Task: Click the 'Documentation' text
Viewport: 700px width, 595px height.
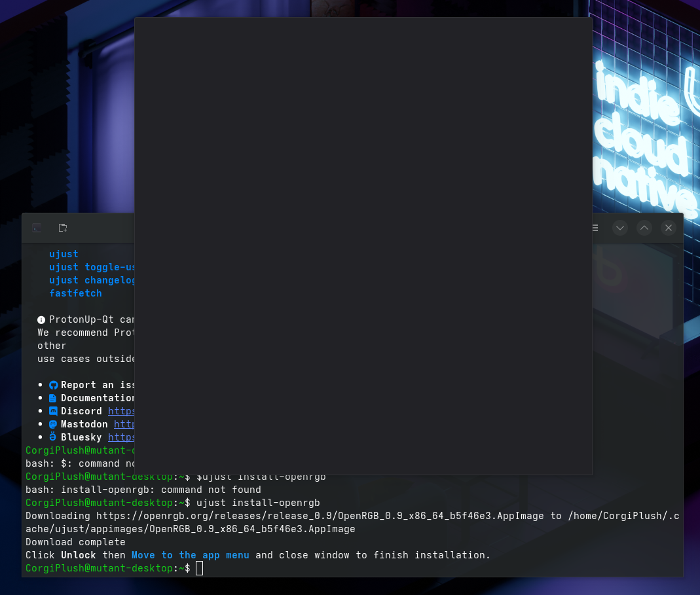Action: tap(98, 398)
